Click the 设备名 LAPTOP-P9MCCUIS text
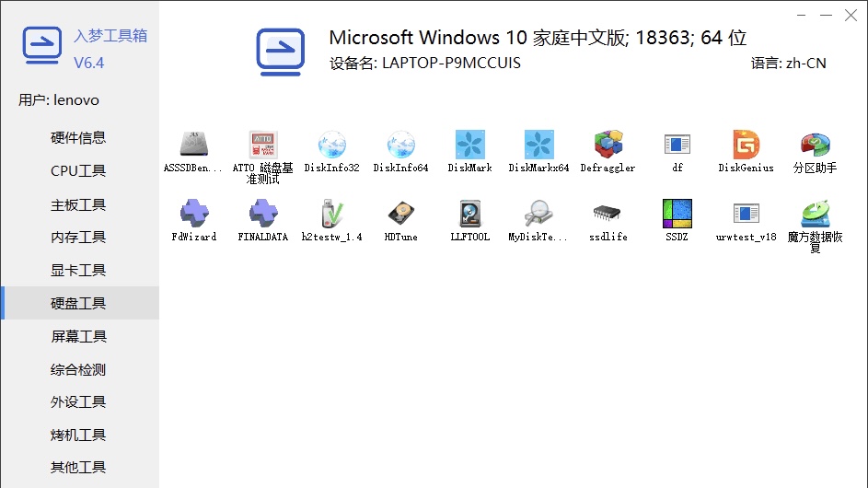The height and width of the screenshot is (488, 868). (425, 64)
